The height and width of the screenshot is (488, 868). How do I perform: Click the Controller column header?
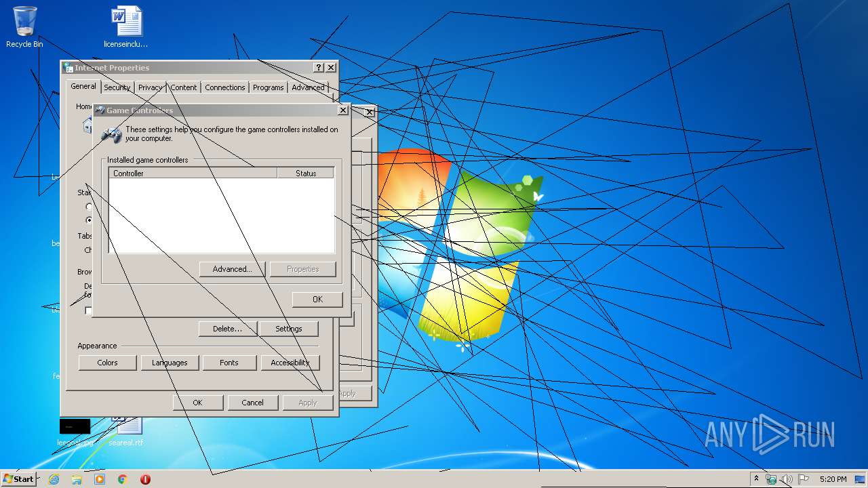point(193,174)
